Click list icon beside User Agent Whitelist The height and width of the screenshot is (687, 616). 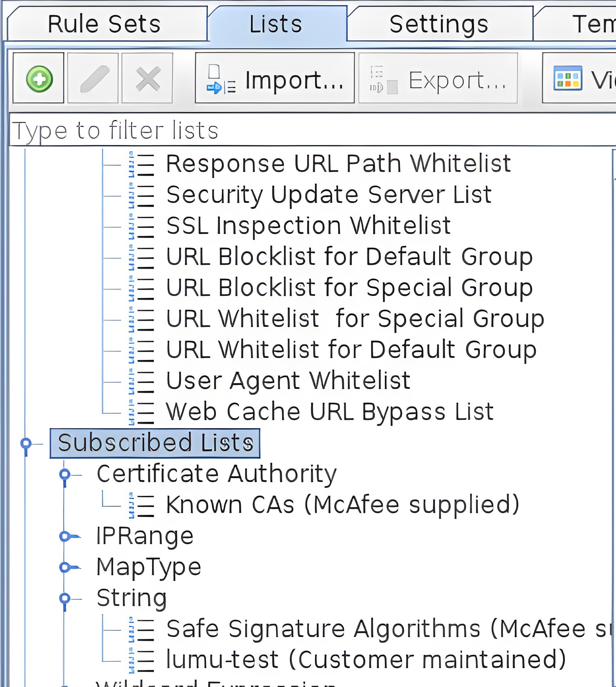click(142, 381)
